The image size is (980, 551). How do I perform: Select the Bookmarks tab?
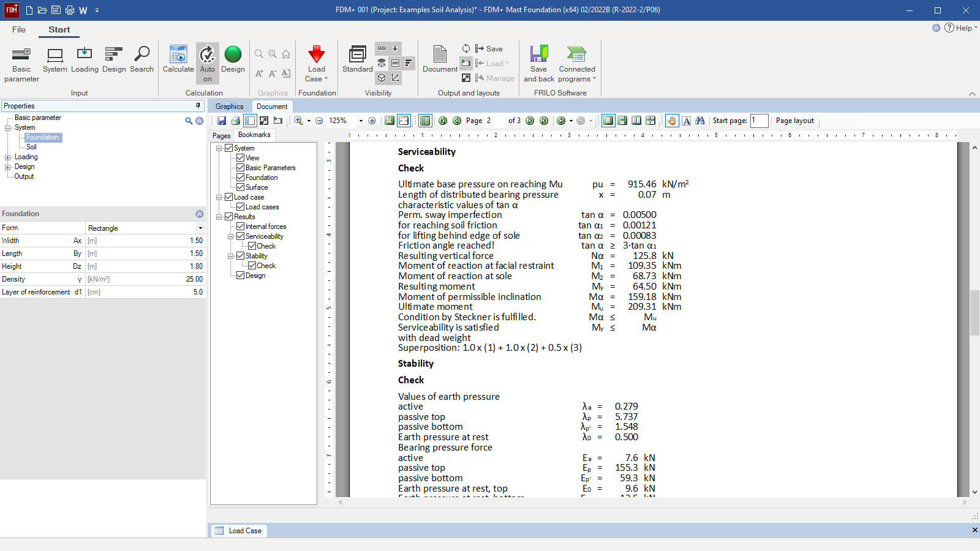(254, 135)
